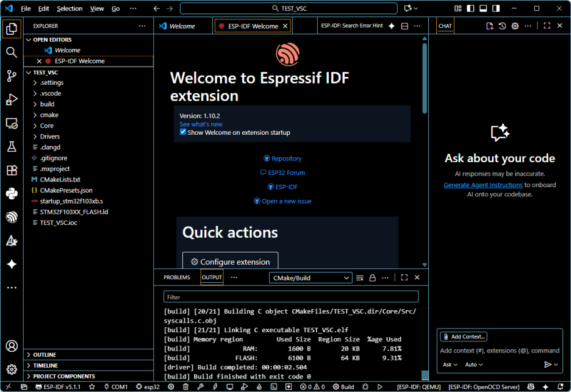Image resolution: width=571 pixels, height=392 pixels.
Task: Open the File menu
Action: coord(26,9)
